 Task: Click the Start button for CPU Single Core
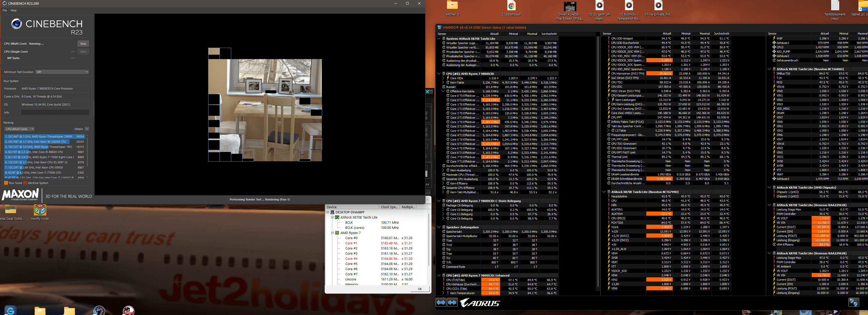(83, 52)
